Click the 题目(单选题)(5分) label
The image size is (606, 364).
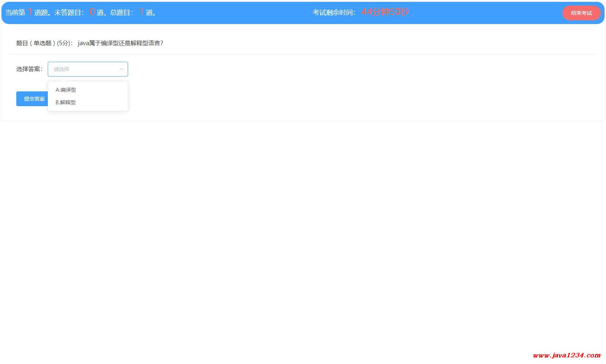[x=45, y=43]
